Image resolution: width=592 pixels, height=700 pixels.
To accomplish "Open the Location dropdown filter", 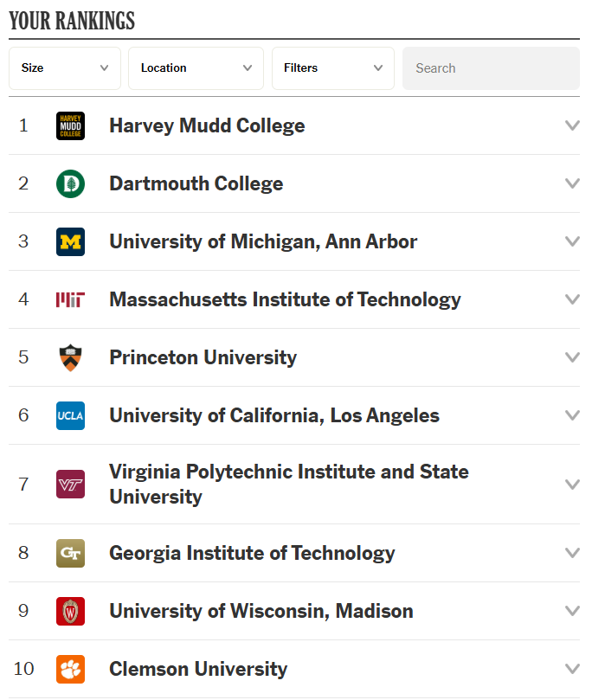I will tap(196, 68).
